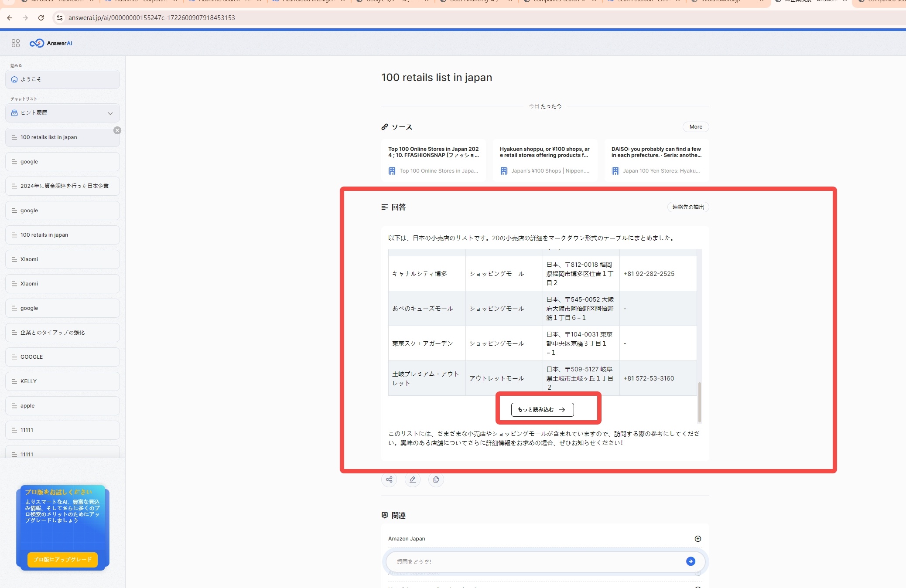
Task: Click the AnswerAI logo
Action: pos(51,43)
